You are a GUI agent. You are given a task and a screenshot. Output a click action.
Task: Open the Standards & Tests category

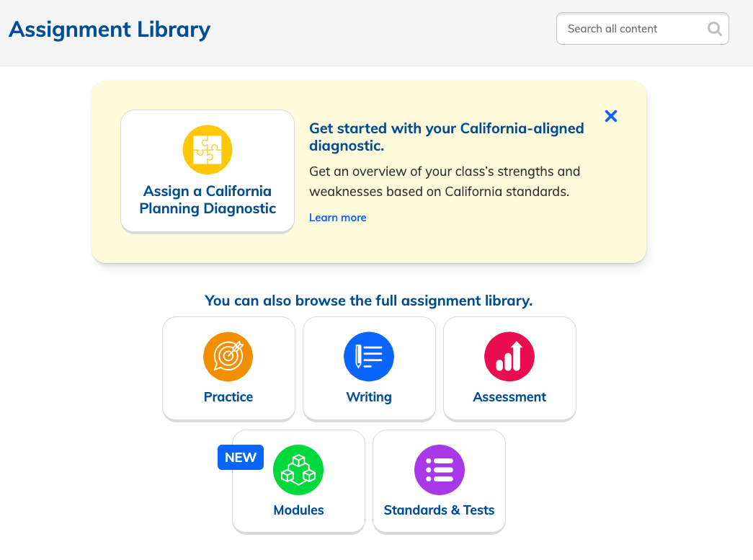point(439,481)
